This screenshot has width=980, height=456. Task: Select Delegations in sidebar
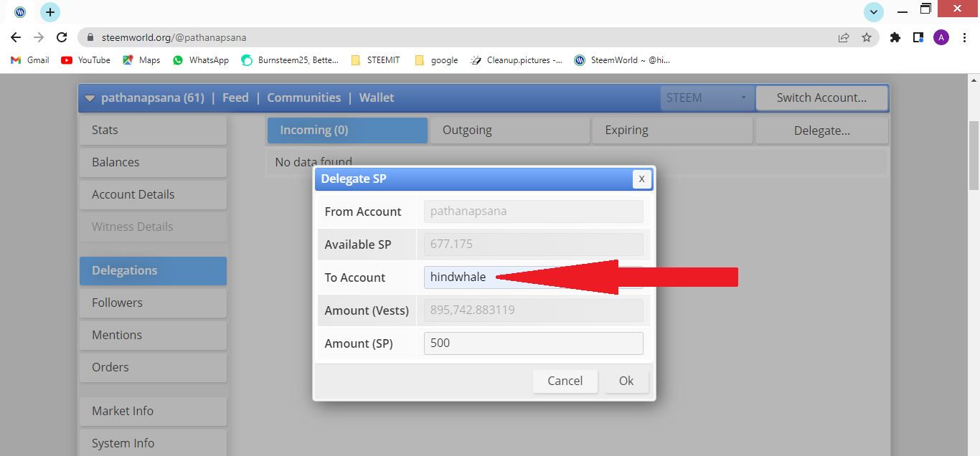pos(153,270)
